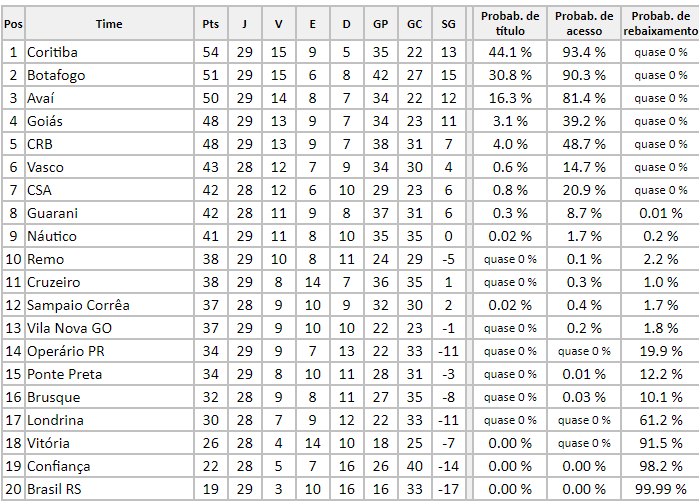This screenshot has width=699, height=502.
Task: Click Coritiba's 44.1 % title probability cell
Action: (509, 52)
